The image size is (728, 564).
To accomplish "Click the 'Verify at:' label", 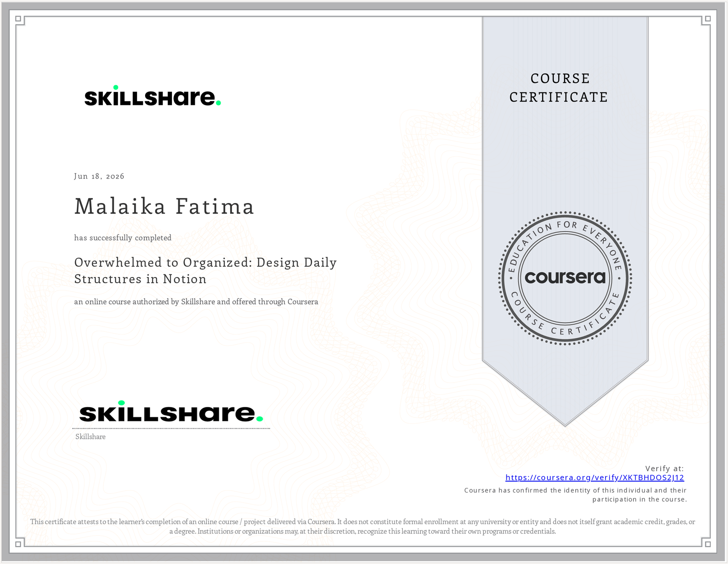I will pyautogui.click(x=664, y=468).
